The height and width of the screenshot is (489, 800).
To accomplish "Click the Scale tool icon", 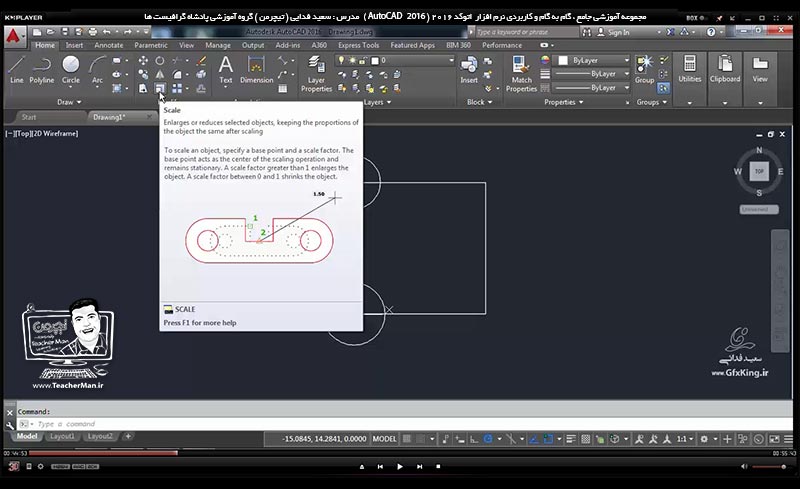I will click(x=160, y=88).
